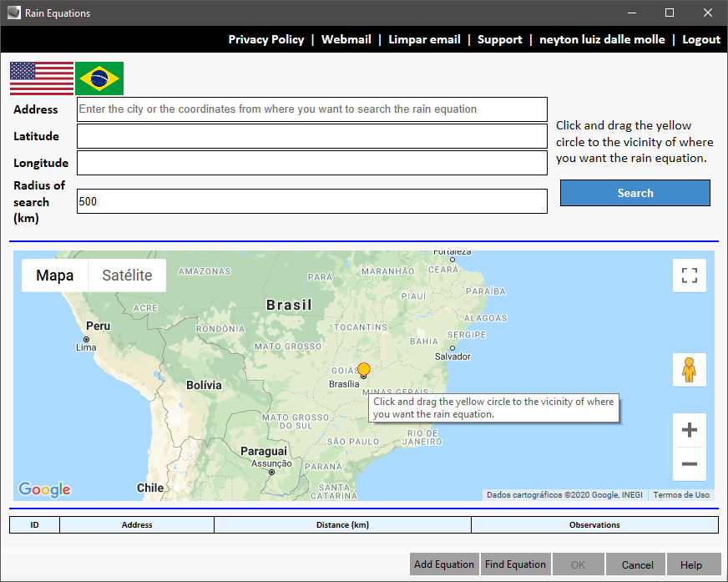This screenshot has height=582, width=728.
Task: Click the Address column header in table
Action: tap(137, 525)
